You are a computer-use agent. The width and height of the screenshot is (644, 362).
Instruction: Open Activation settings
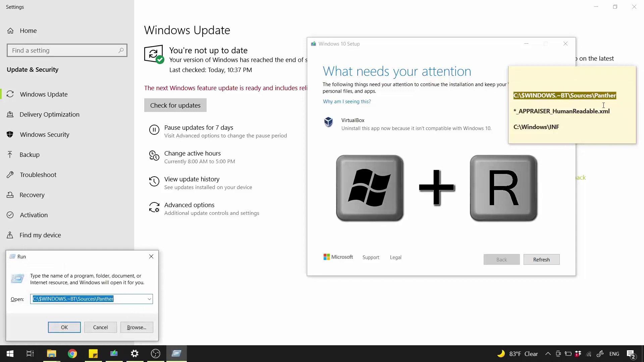point(34,215)
